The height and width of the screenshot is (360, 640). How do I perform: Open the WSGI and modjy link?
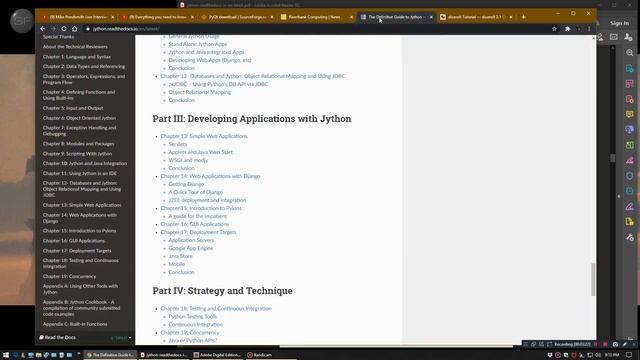pyautogui.click(x=188, y=160)
